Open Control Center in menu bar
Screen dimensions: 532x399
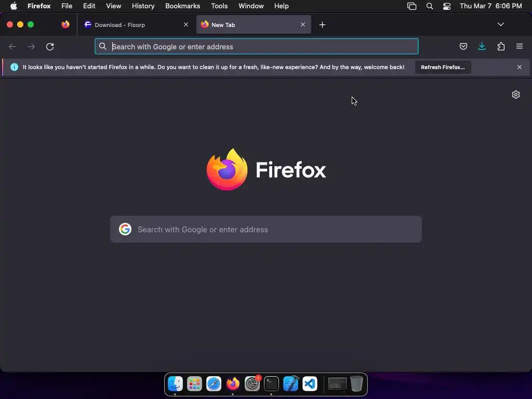447,6
